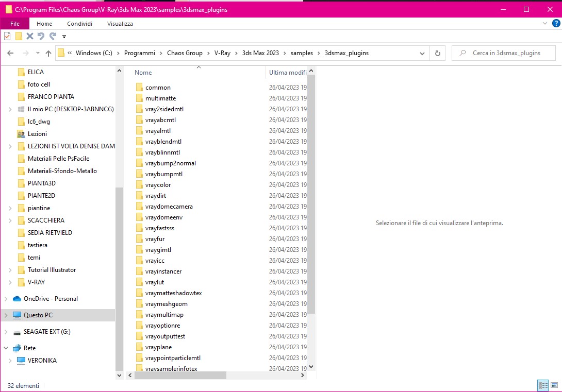
Task: Select the vraymatteshadowtex folder icon
Action: tap(139, 293)
